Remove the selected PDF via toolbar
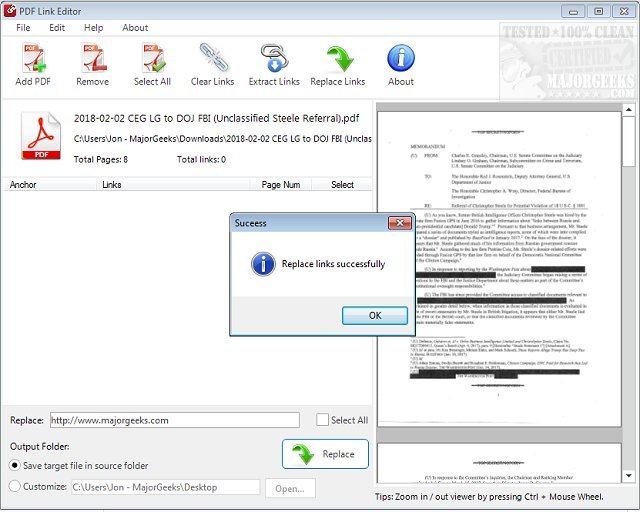Image resolution: width=640 pixels, height=512 pixels. point(93,59)
